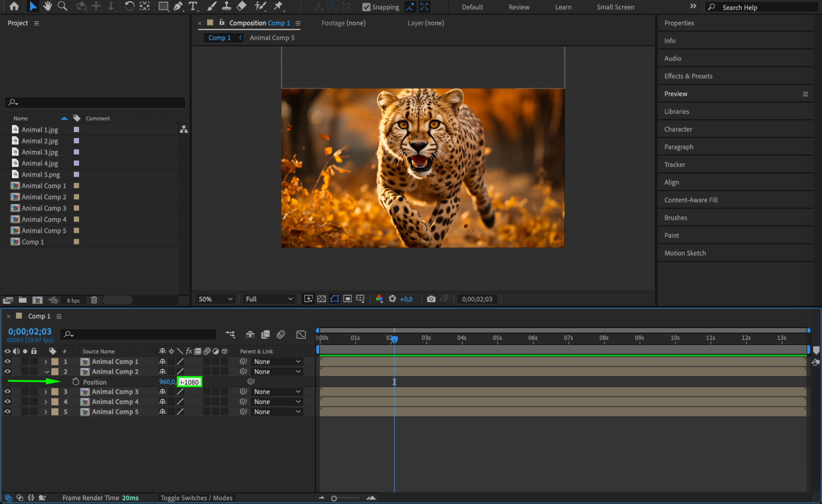
Task: Select the Type tool
Action: click(192, 6)
